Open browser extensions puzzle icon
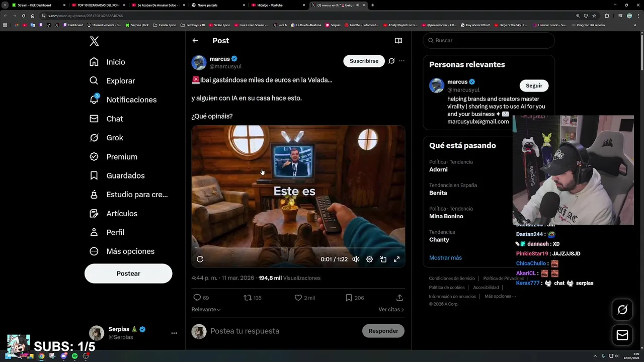Viewport: 644px width, 362px height. (x=606, y=16)
